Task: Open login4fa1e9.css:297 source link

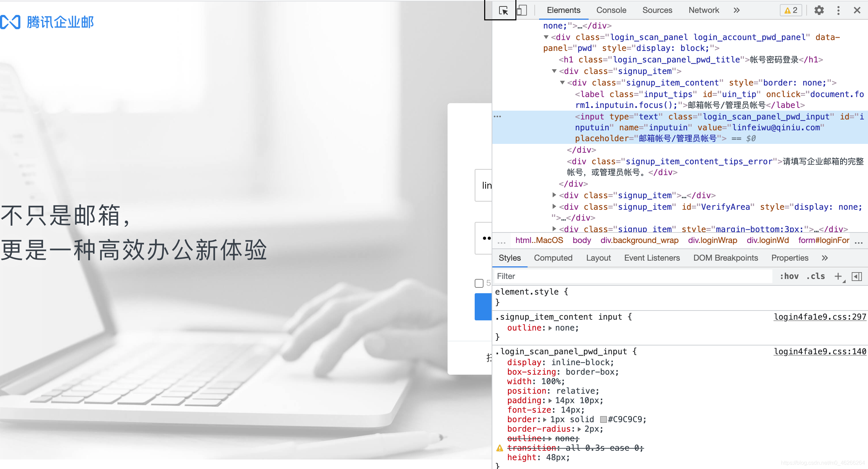Action: (x=820, y=317)
